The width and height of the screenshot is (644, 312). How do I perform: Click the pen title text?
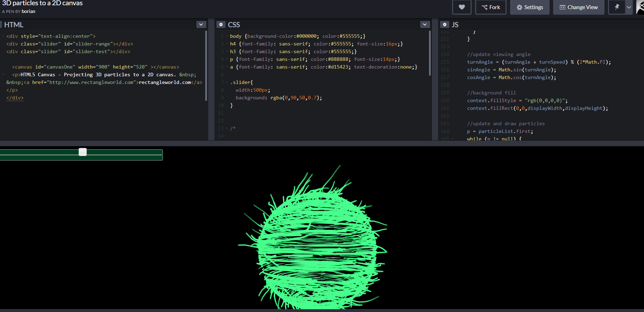coord(42,3)
